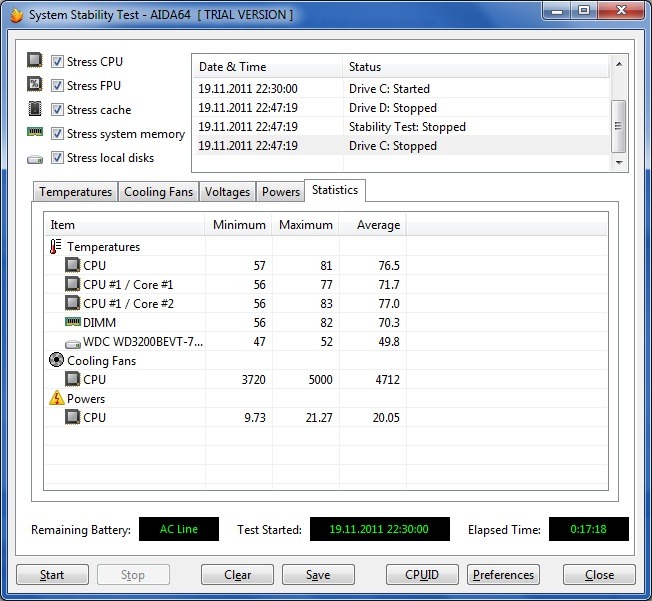Minimize the AIDA64 window
652x601 pixels.
(557, 10)
